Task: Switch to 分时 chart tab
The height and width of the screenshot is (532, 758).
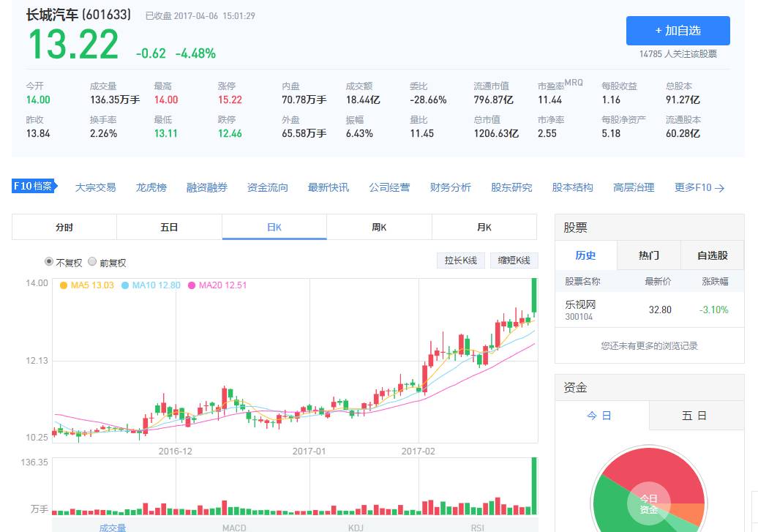Action: pos(64,227)
